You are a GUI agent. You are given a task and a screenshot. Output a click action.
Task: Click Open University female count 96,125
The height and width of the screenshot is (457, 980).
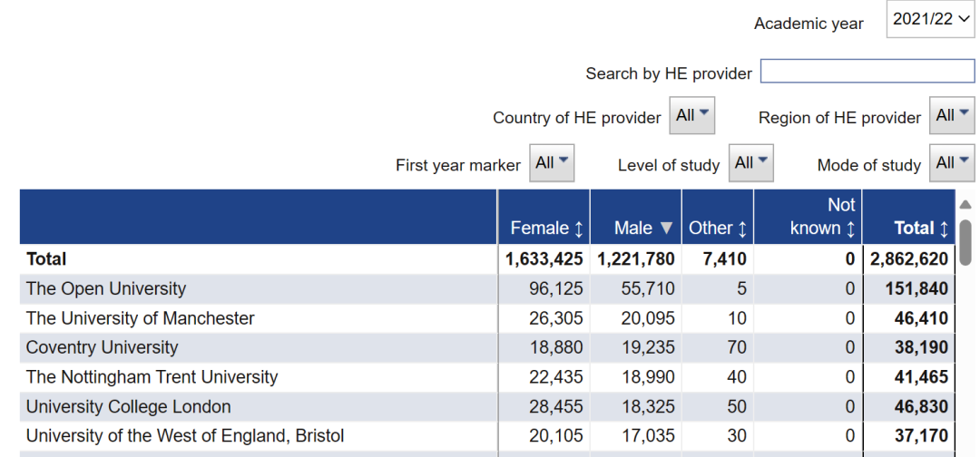pyautogui.click(x=555, y=289)
